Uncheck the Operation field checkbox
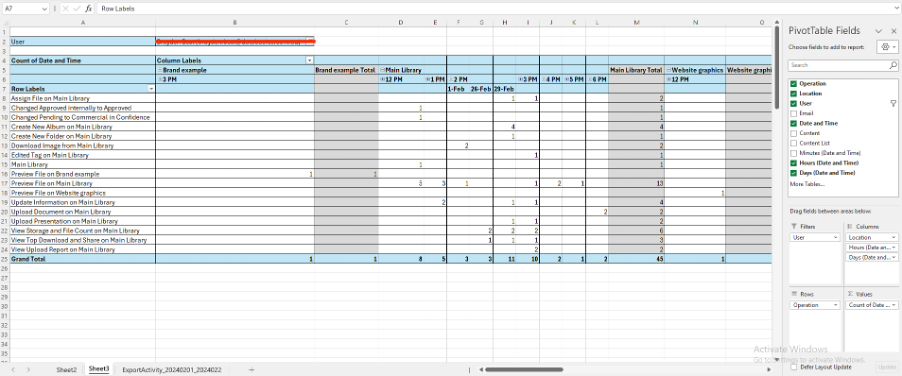Screen dimensions: 902x376 pos(794,83)
